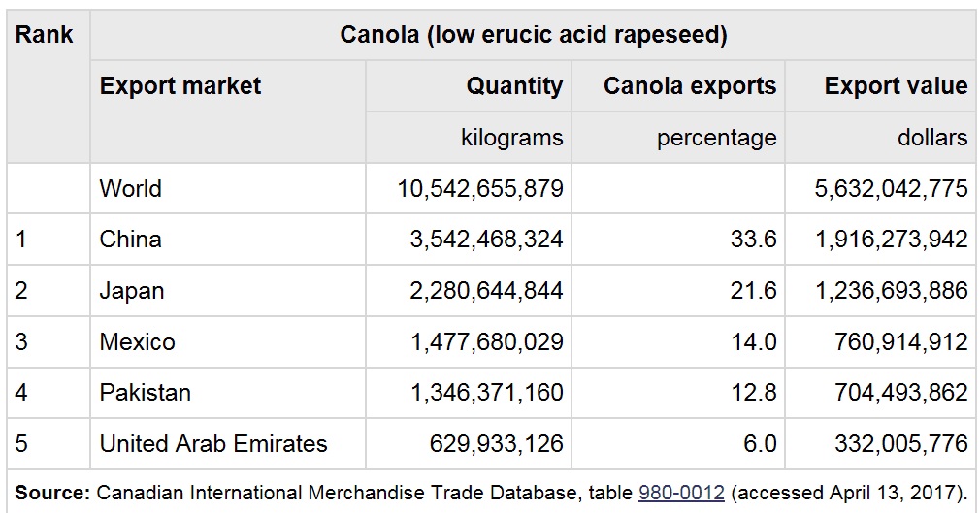Select the dollars unit cell

[x=931, y=137]
